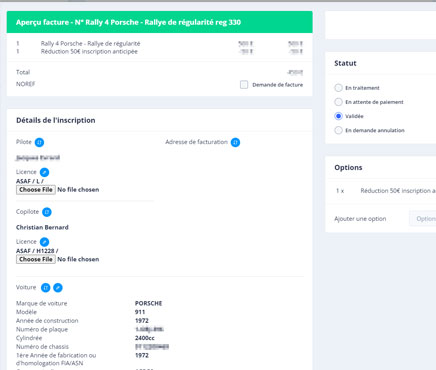The height and width of the screenshot is (370, 436).
Task: Click the green Aperçu facture header
Action: point(160,22)
